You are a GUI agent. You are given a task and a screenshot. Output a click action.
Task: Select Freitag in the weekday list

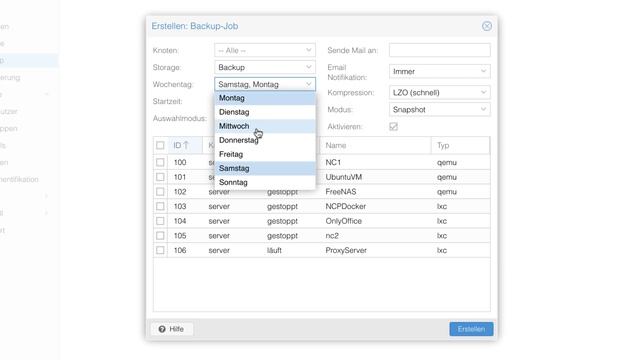(265, 154)
